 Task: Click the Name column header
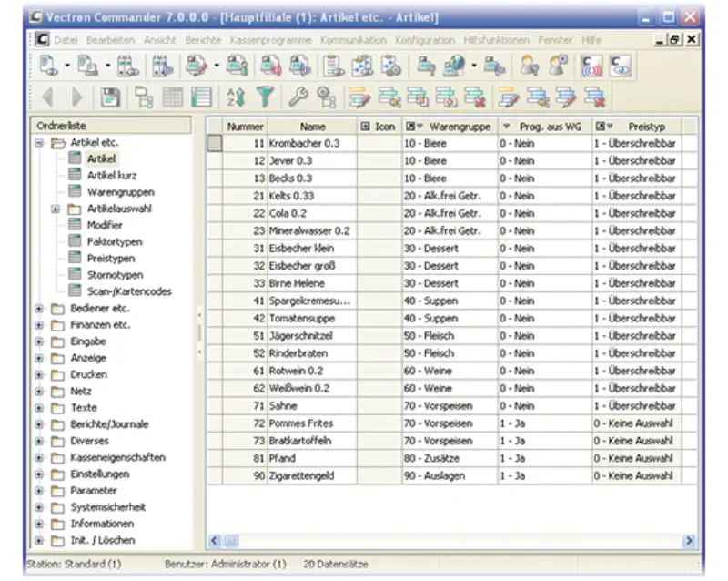(312, 127)
